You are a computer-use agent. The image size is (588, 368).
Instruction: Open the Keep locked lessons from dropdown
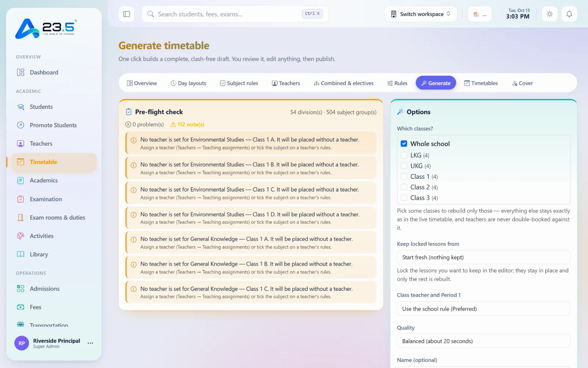tap(483, 257)
